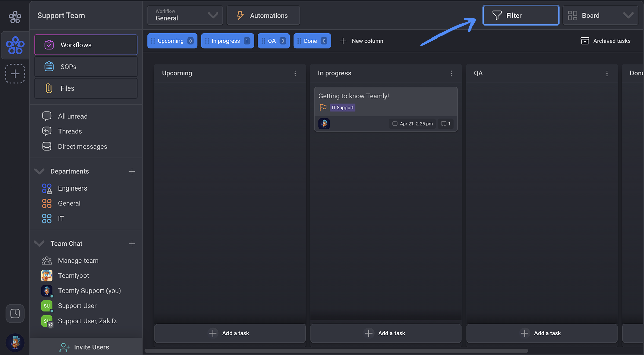Open the Teamly home logo icon
The width and height of the screenshot is (644, 355).
pos(15,17)
